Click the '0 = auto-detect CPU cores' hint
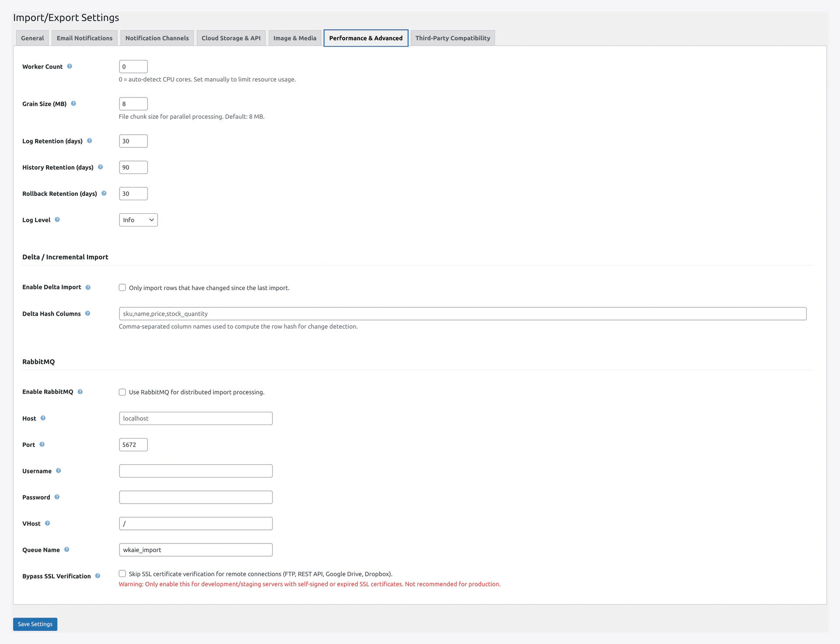 (207, 79)
